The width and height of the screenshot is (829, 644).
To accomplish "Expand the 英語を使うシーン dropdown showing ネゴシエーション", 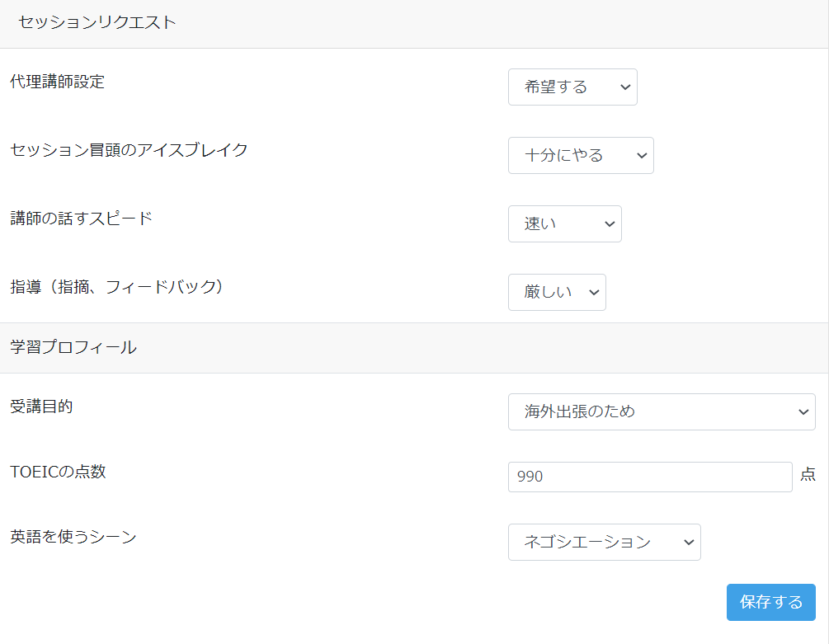I will coord(603,542).
